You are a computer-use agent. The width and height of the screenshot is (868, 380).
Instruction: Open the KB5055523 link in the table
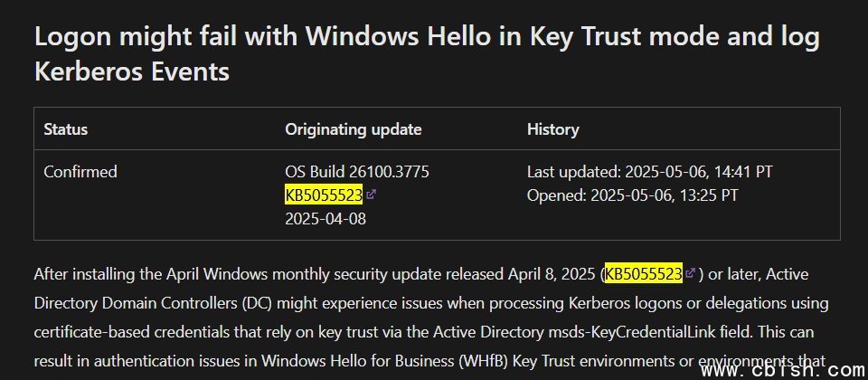[x=324, y=195]
